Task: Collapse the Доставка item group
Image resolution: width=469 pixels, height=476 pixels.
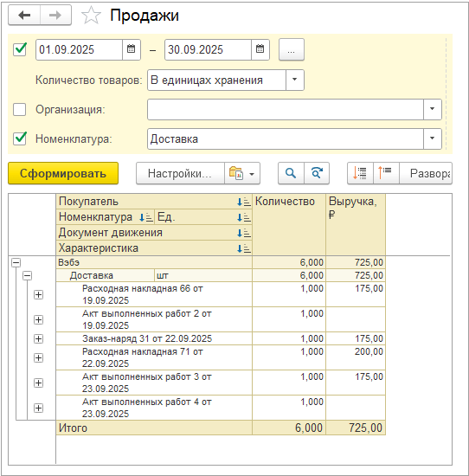Action: [28, 275]
